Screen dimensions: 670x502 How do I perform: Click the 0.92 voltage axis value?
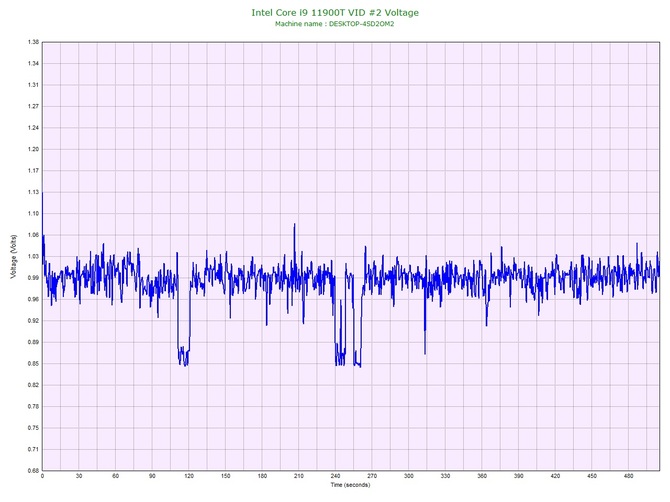click(33, 321)
